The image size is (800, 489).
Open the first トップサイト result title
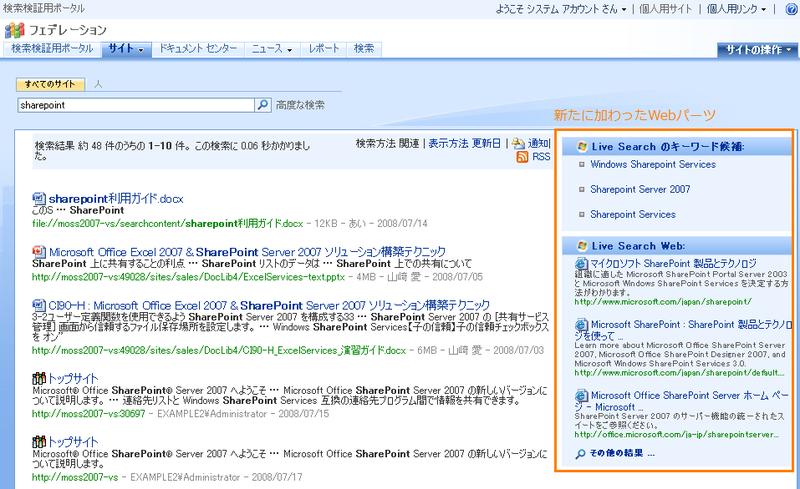pyautogui.click(x=73, y=379)
